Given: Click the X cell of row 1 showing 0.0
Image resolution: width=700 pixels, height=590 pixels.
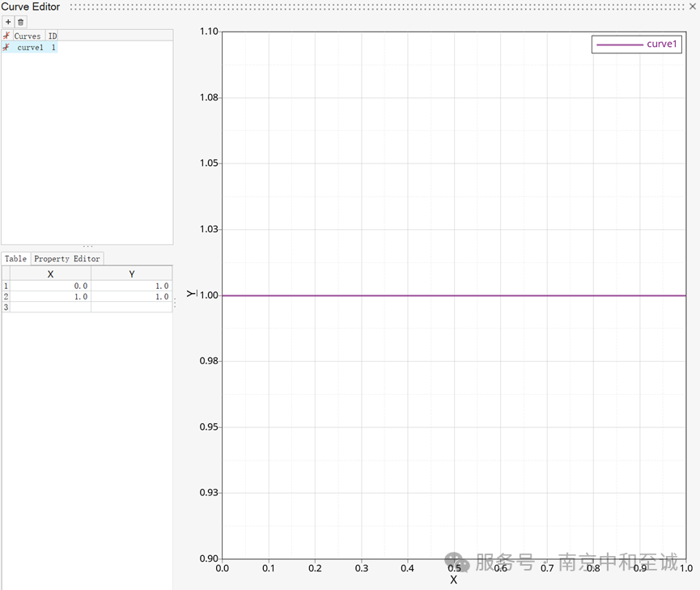Looking at the screenshot, I should (50, 286).
